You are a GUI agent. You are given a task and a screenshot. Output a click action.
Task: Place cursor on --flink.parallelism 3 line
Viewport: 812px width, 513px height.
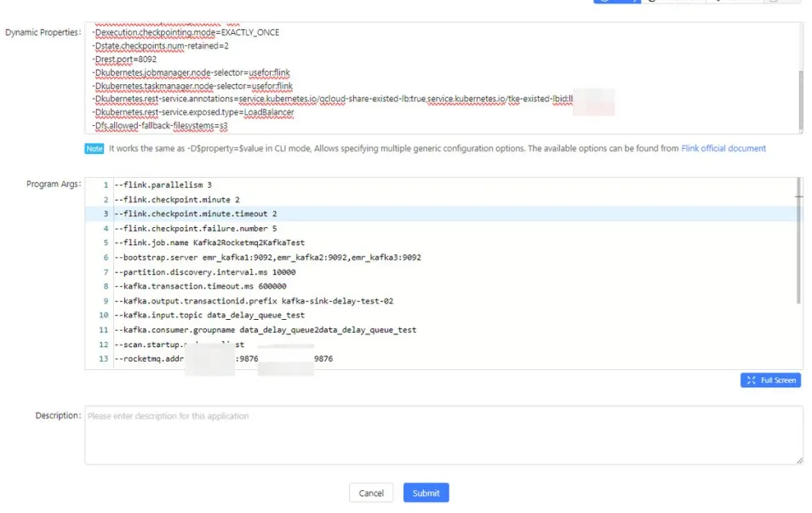[x=163, y=185]
